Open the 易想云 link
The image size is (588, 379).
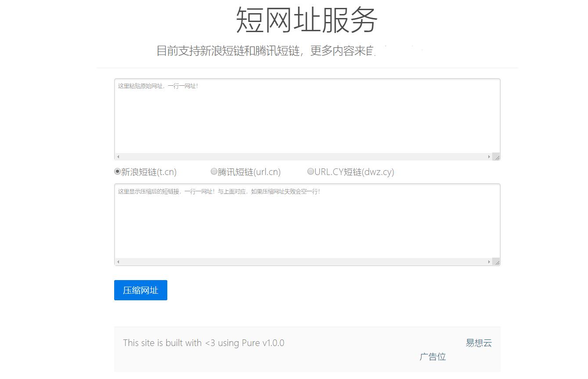479,343
